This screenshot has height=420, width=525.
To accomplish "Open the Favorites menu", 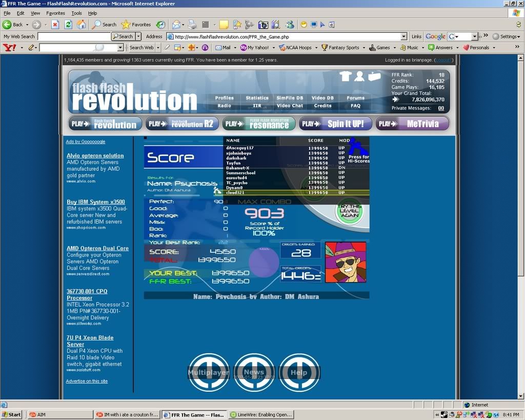I will (55, 13).
